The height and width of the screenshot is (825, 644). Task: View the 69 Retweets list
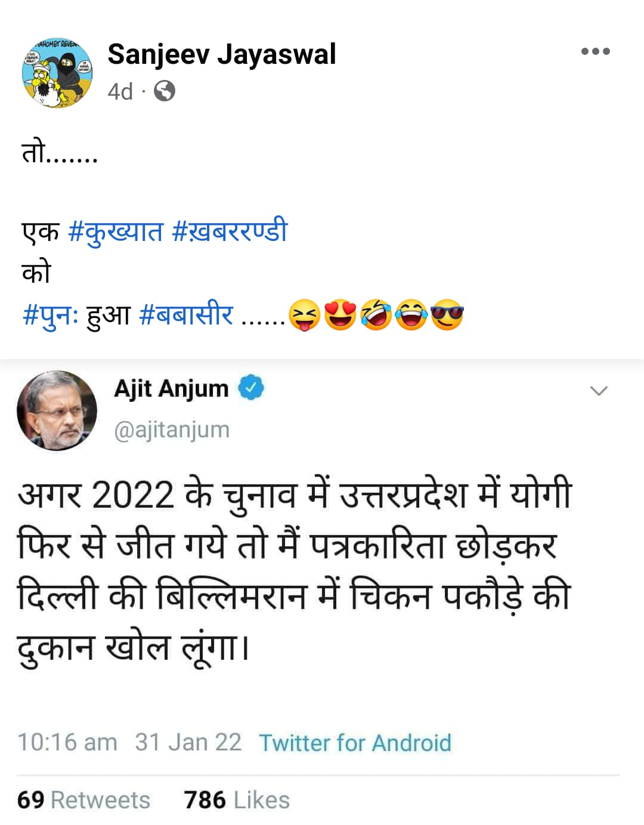(83, 800)
